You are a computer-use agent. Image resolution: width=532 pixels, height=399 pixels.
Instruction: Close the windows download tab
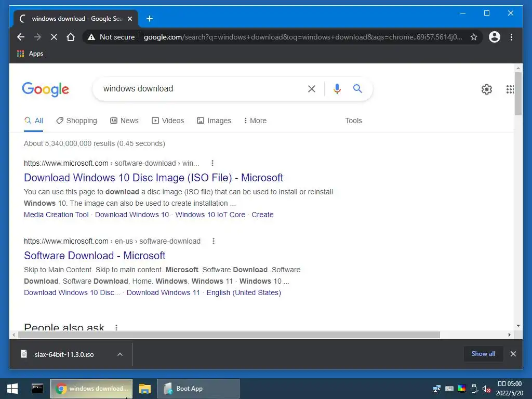130,19
